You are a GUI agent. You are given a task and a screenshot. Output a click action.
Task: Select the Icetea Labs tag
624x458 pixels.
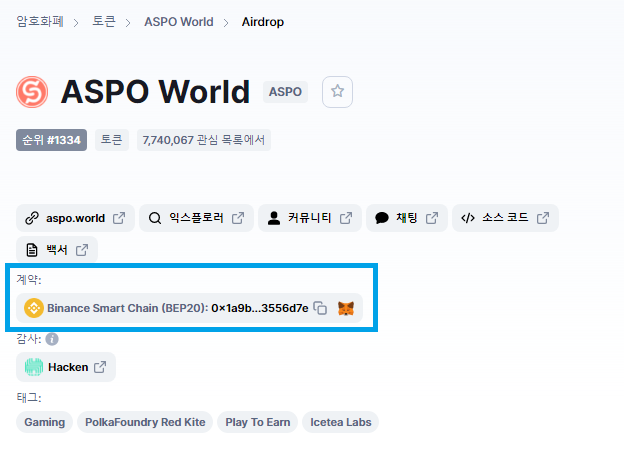point(341,422)
